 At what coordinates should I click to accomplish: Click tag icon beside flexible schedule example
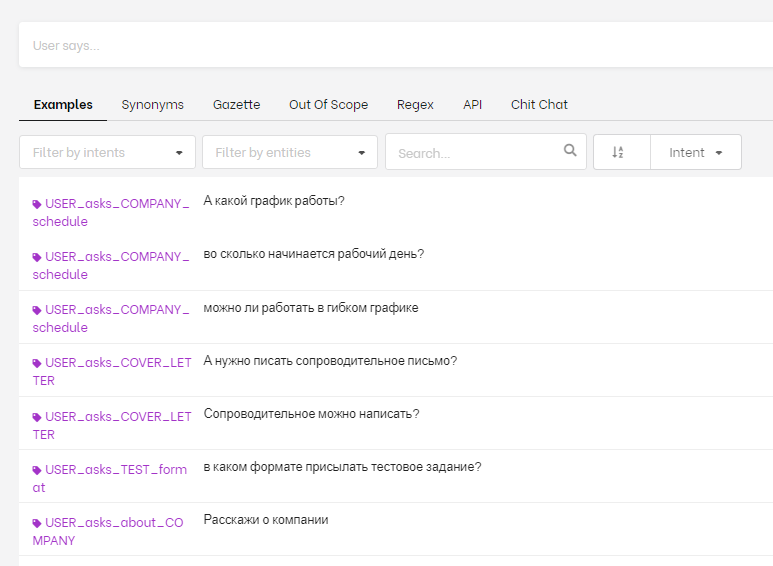pyautogui.click(x=37, y=311)
